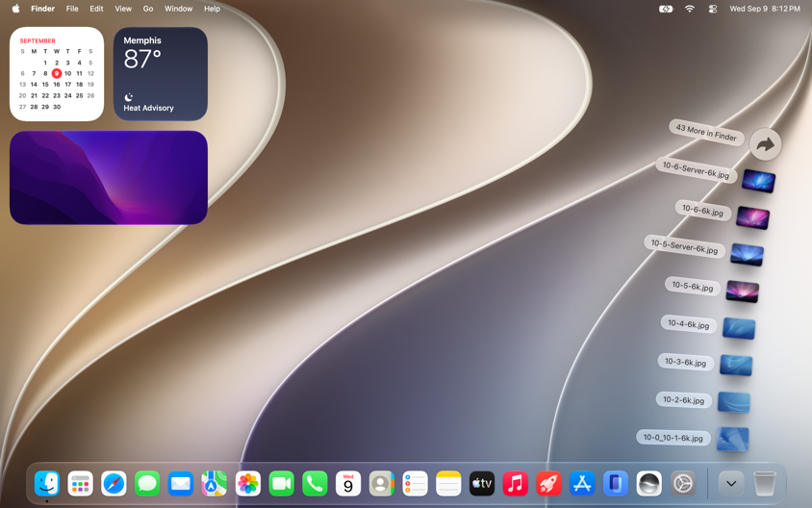The image size is (812, 508).
Task: Open the Edit menu
Action: pyautogui.click(x=96, y=9)
